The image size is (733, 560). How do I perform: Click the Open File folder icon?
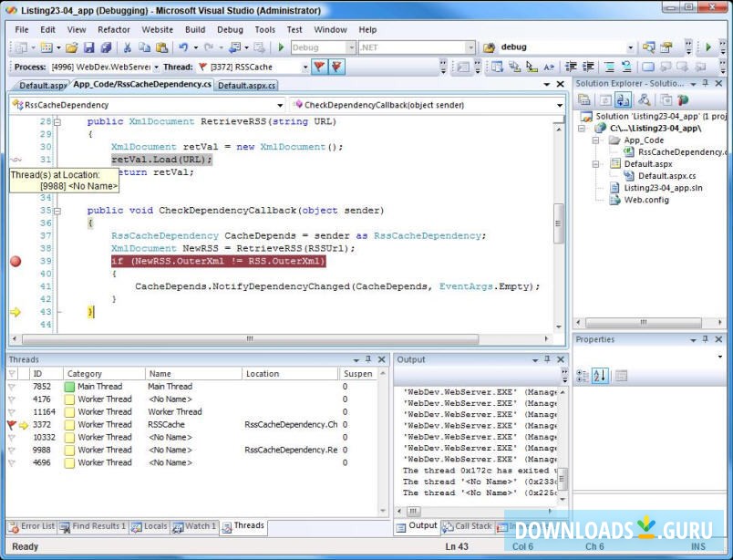[x=71, y=47]
